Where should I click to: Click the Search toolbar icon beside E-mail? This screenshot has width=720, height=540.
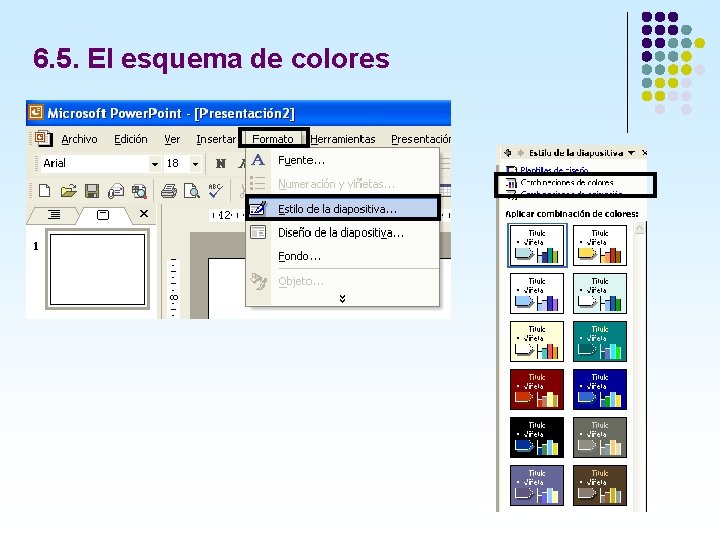tap(139, 190)
